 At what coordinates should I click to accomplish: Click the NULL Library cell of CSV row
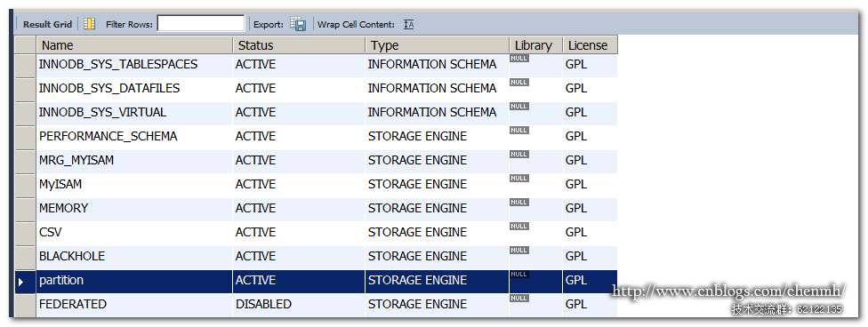click(519, 226)
